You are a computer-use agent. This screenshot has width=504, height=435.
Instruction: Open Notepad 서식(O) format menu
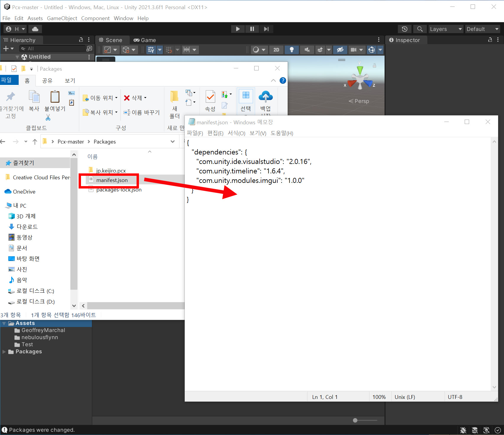pyautogui.click(x=236, y=133)
